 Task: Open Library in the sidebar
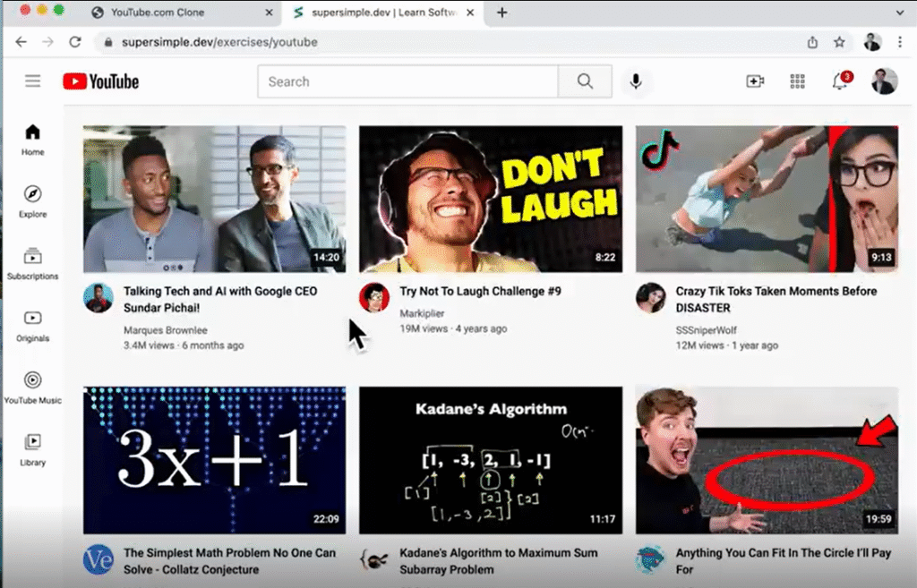pos(33,448)
